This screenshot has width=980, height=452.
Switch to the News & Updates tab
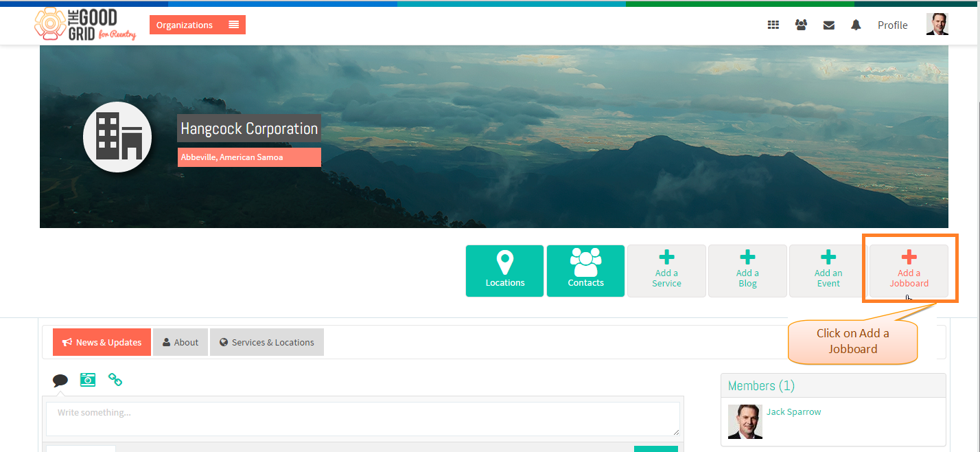pyautogui.click(x=102, y=342)
